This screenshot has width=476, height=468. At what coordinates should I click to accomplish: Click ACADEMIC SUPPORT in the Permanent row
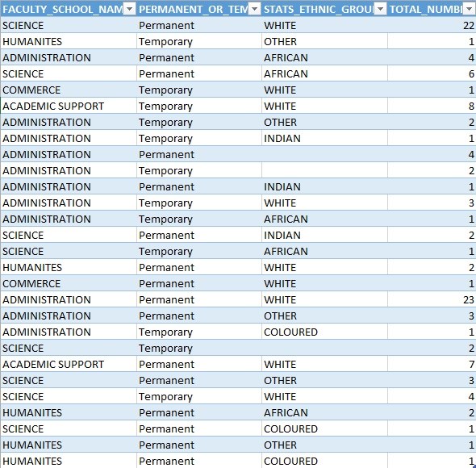53,365
